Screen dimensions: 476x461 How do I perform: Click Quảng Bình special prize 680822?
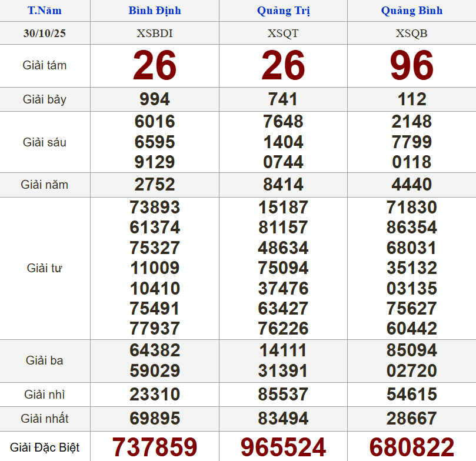point(411,447)
